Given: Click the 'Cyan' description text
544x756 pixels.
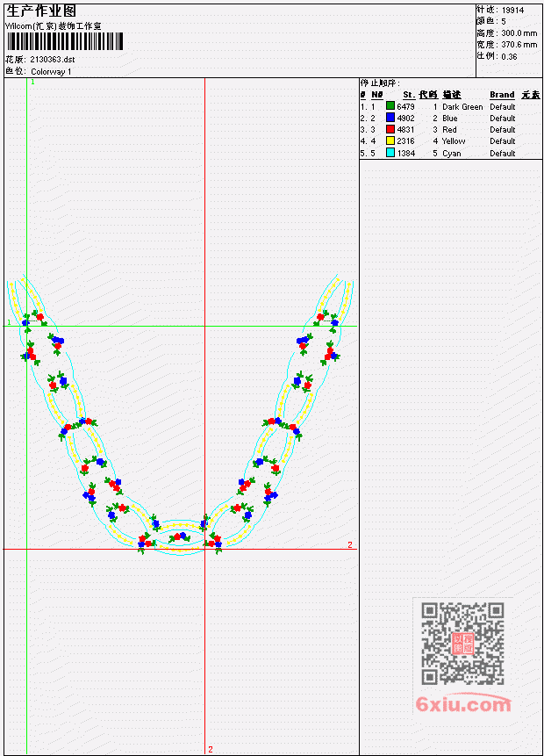Looking at the screenshot, I should click(452, 154).
